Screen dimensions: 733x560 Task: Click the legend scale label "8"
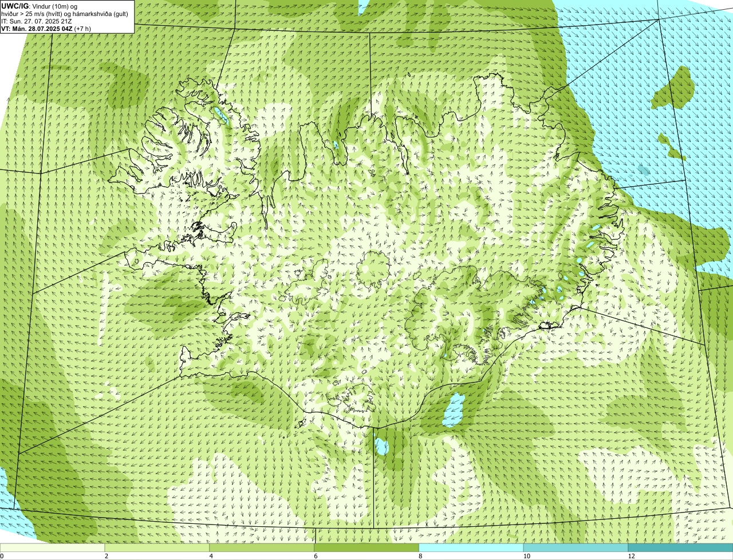[x=420, y=556]
